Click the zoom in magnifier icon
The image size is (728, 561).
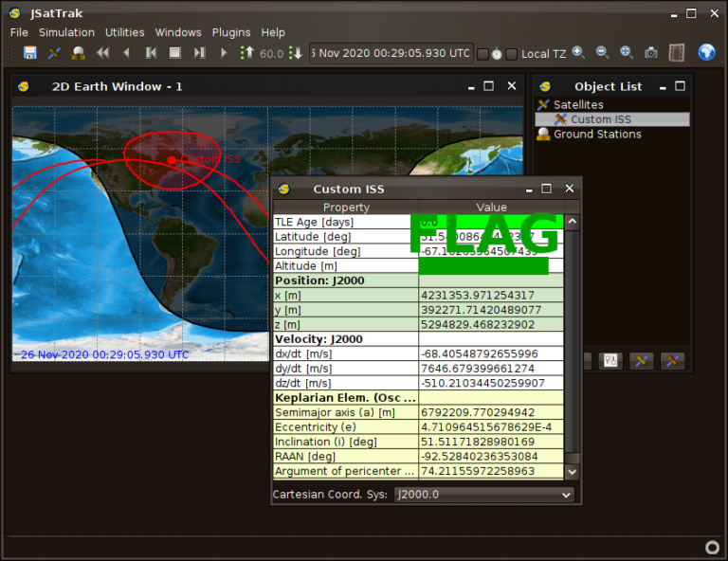click(578, 53)
